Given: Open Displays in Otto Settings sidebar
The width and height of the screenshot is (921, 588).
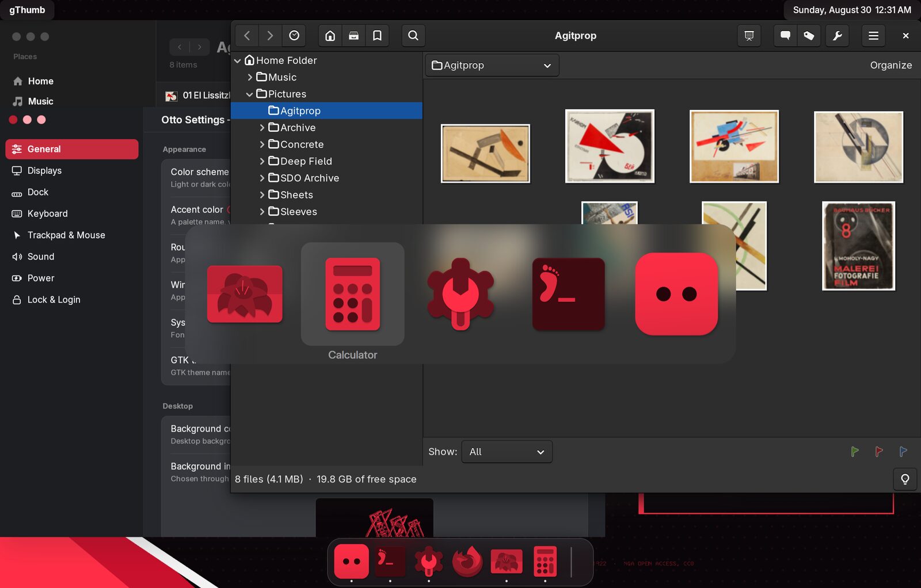Looking at the screenshot, I should point(72,170).
